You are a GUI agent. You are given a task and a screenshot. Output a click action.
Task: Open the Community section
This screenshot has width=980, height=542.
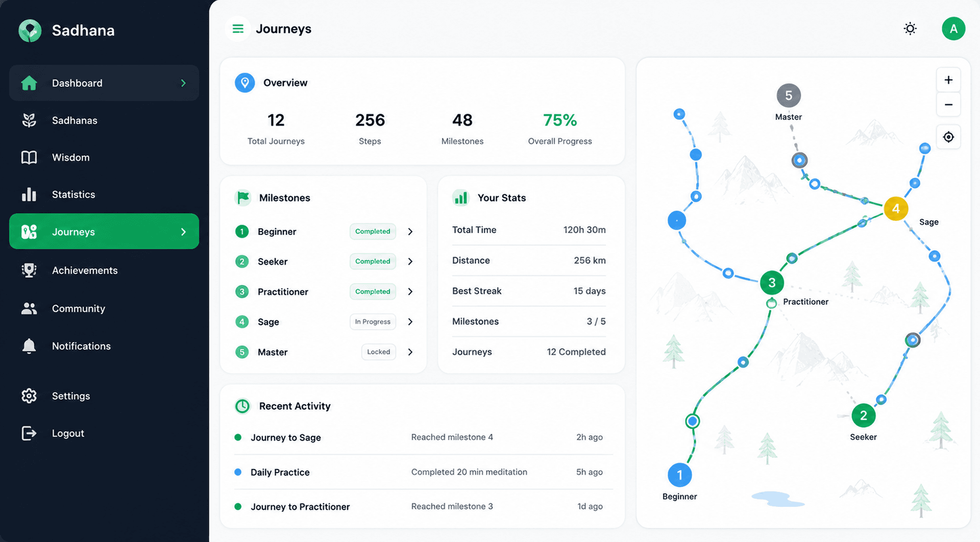point(104,308)
